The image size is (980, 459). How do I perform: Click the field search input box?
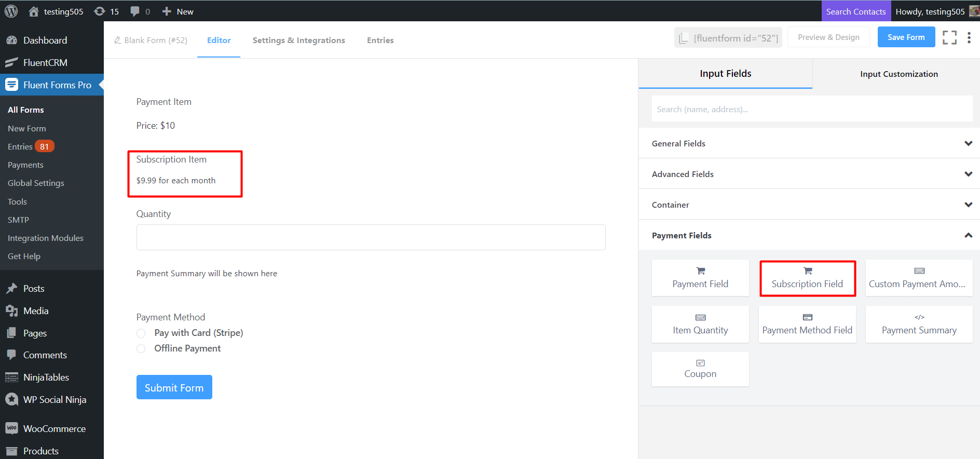click(x=812, y=109)
